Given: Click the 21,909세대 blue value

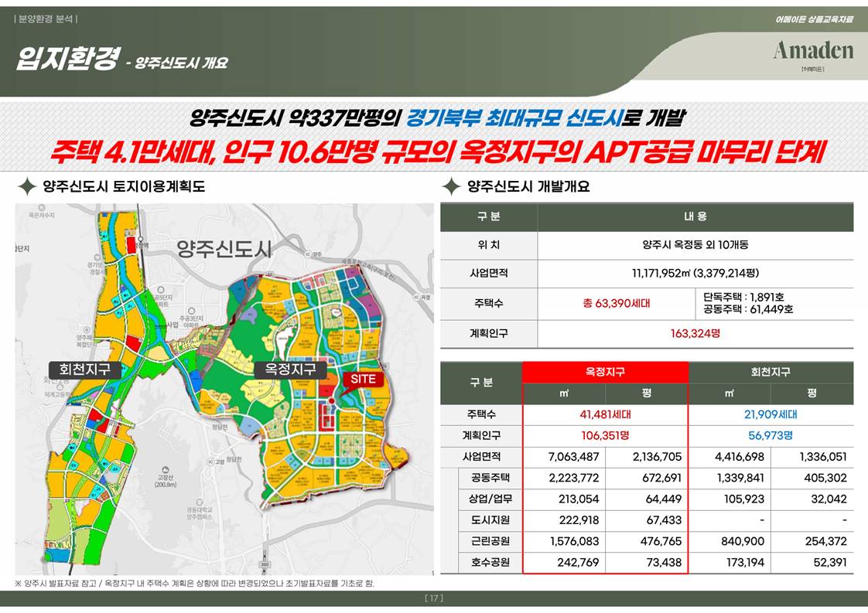Looking at the screenshot, I should [771, 414].
